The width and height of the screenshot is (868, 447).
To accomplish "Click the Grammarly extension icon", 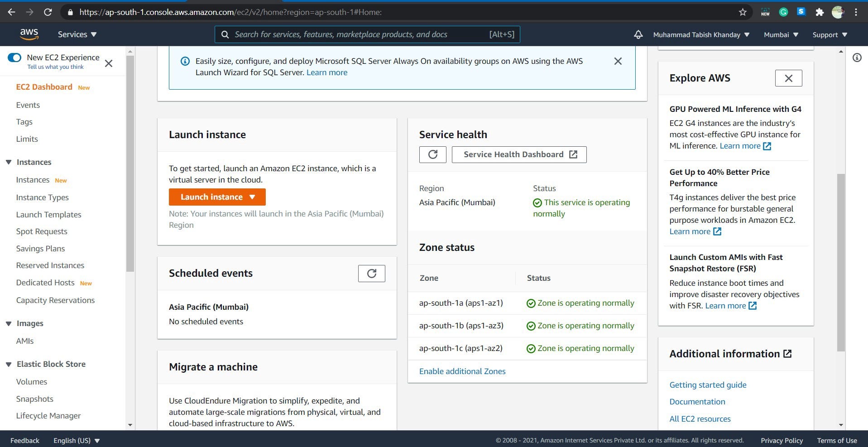I will [783, 12].
